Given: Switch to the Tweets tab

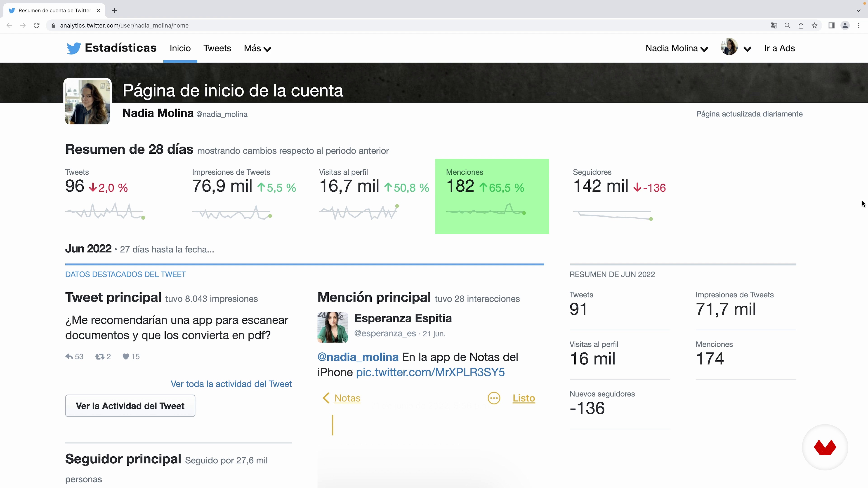Looking at the screenshot, I should click(x=217, y=48).
